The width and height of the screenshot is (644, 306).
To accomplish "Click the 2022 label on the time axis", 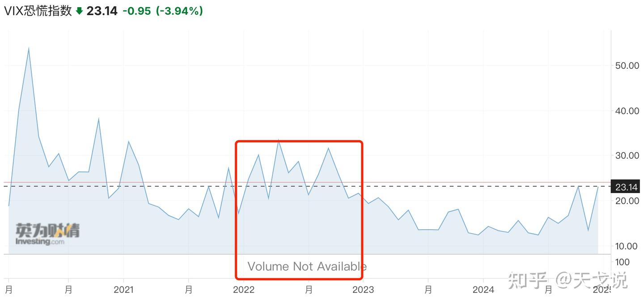I will click(x=244, y=290).
